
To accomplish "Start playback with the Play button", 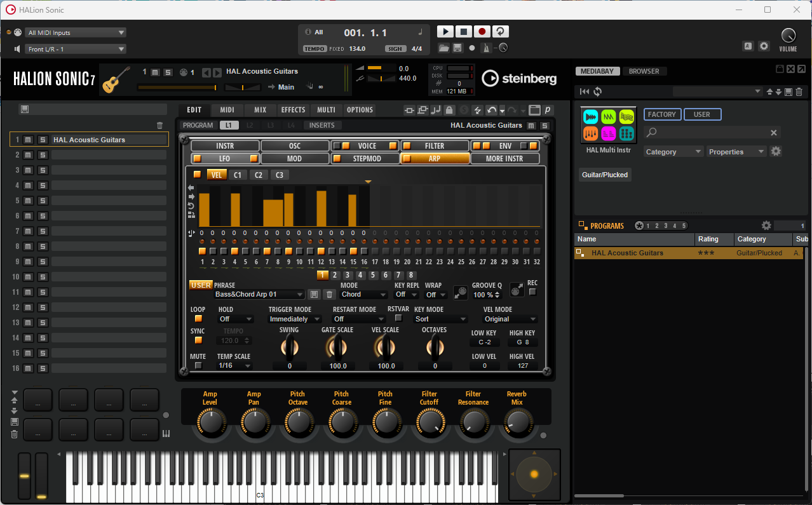I will click(x=445, y=32).
